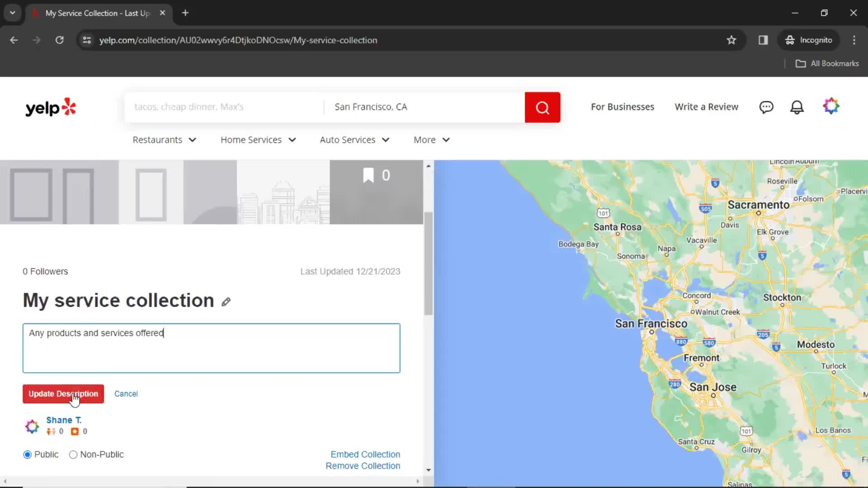The width and height of the screenshot is (868, 488).
Task: Click the collection cover banner image
Action: pyautogui.click(x=211, y=192)
